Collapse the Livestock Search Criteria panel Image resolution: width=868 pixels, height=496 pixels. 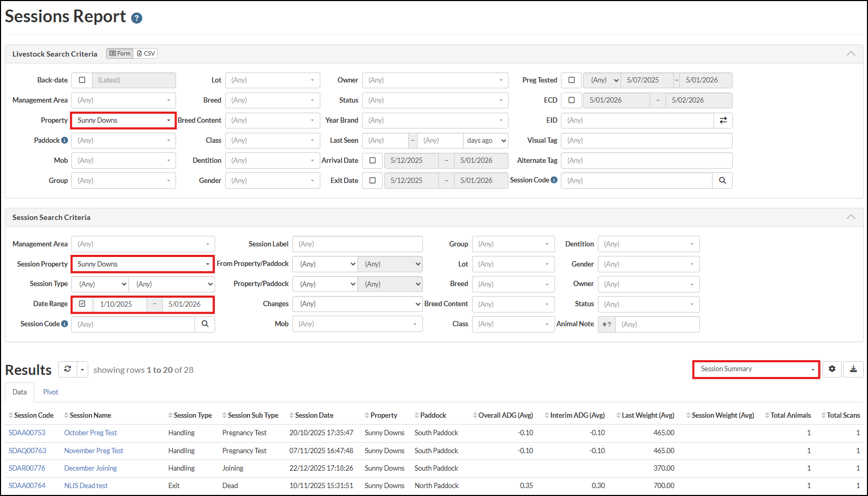(851, 53)
